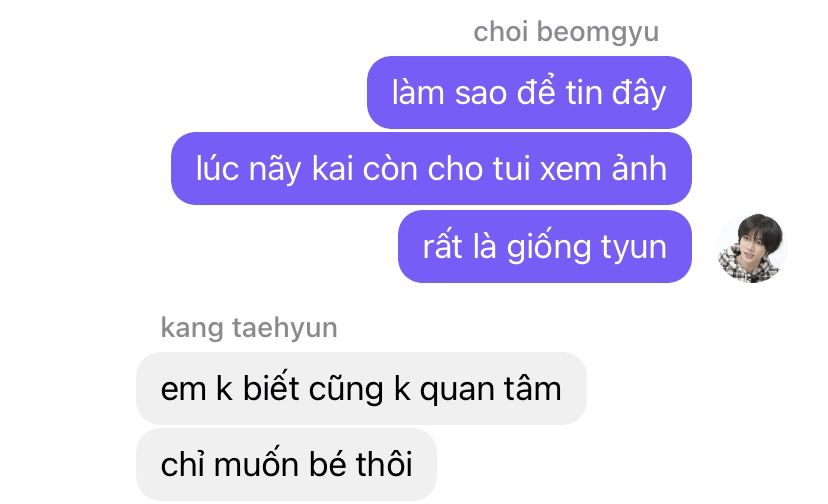Select the "làm sao để tin đây" message bubble
Viewport: 828px width, 504px height.
click(x=529, y=92)
